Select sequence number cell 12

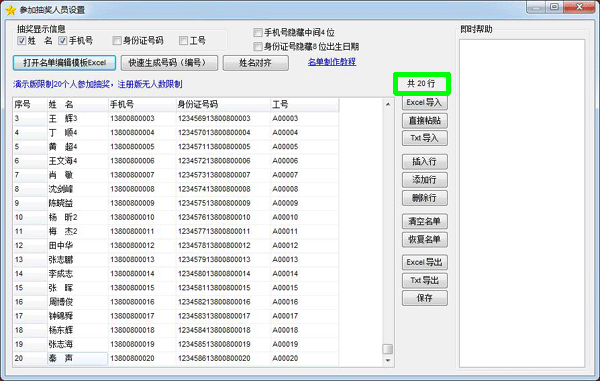(x=30, y=246)
